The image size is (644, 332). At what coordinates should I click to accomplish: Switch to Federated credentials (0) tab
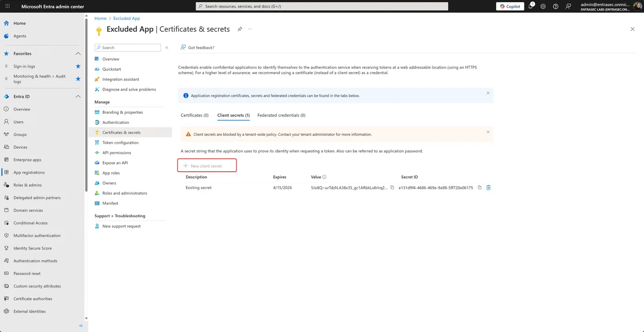tap(282, 115)
